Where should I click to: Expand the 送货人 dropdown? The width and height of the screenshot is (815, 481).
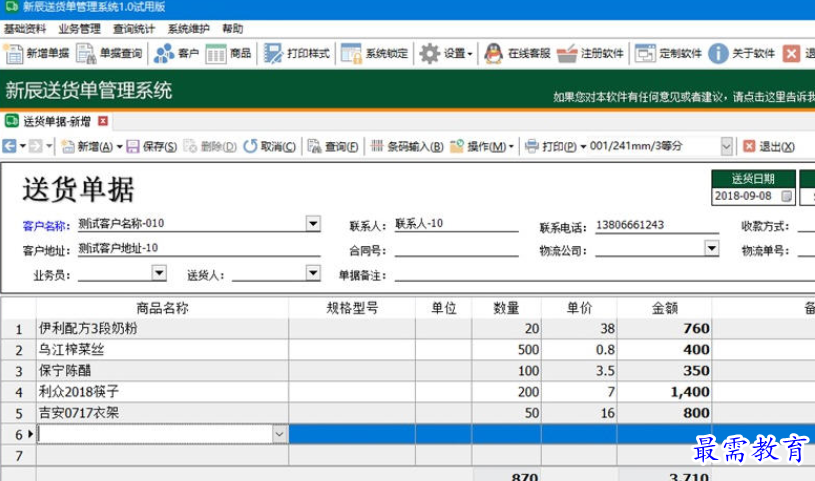[313, 272]
